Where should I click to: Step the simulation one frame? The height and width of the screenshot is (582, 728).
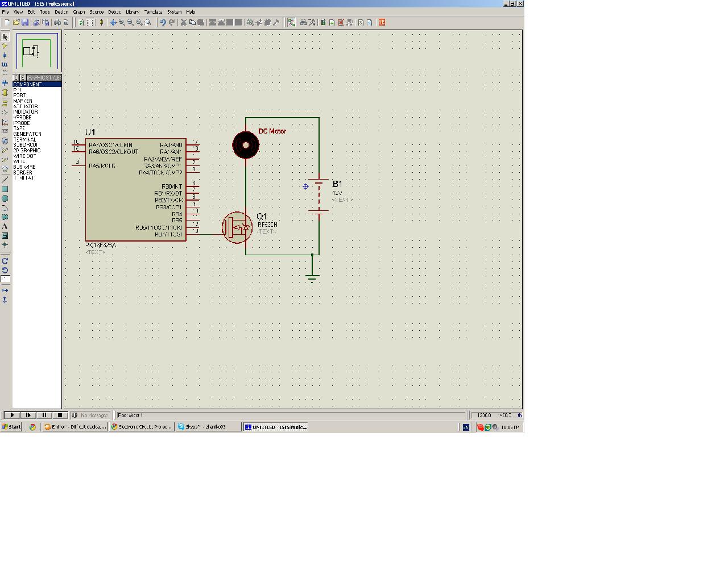click(x=28, y=415)
